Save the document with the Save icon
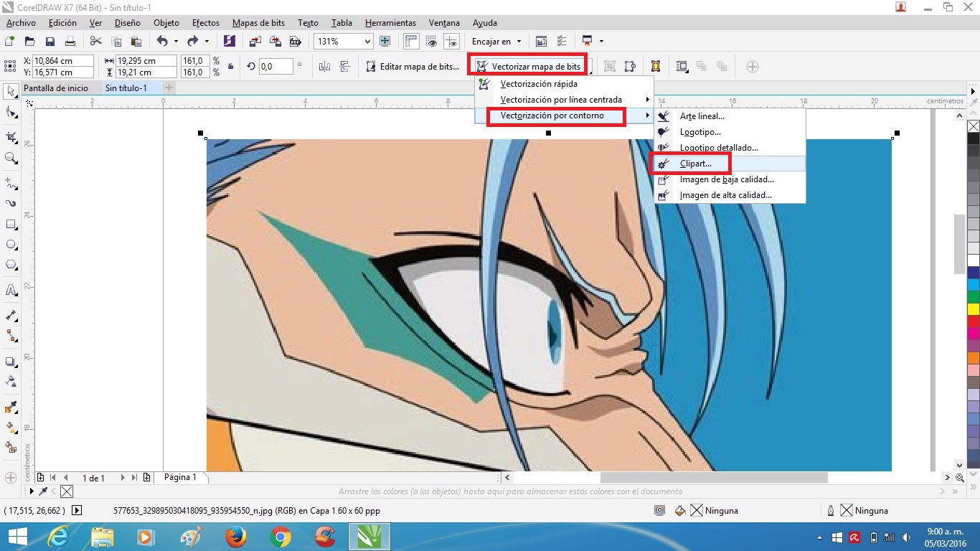Image resolution: width=980 pixels, height=551 pixels. point(50,41)
